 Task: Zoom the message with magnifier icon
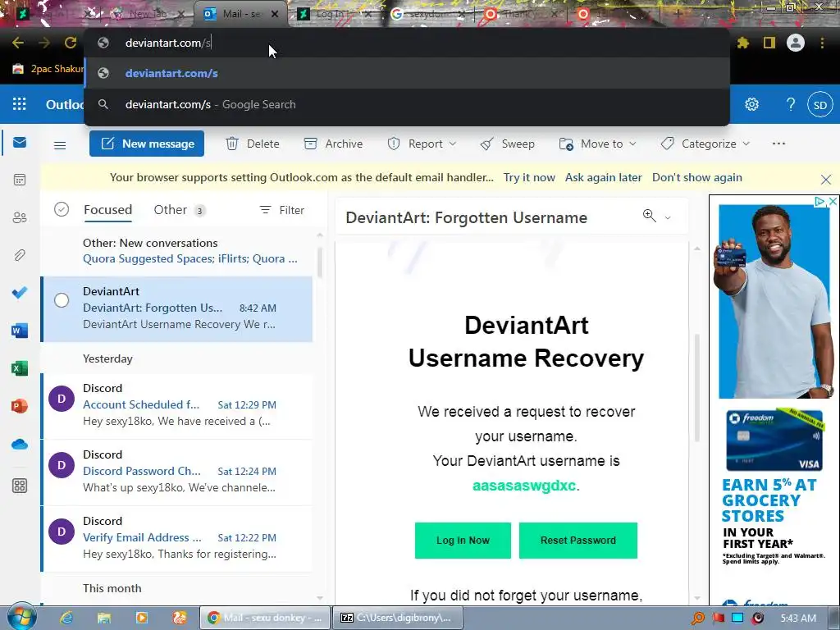(650, 216)
